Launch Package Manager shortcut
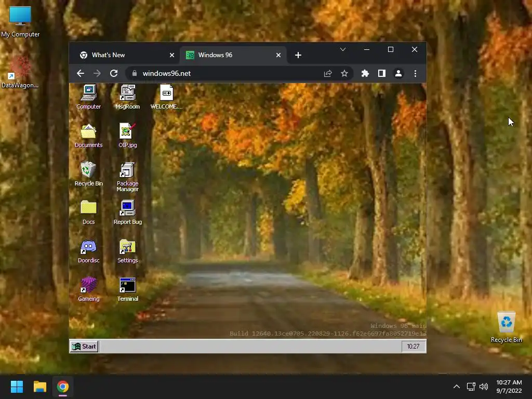Image resolution: width=532 pixels, height=399 pixels. coord(128,177)
